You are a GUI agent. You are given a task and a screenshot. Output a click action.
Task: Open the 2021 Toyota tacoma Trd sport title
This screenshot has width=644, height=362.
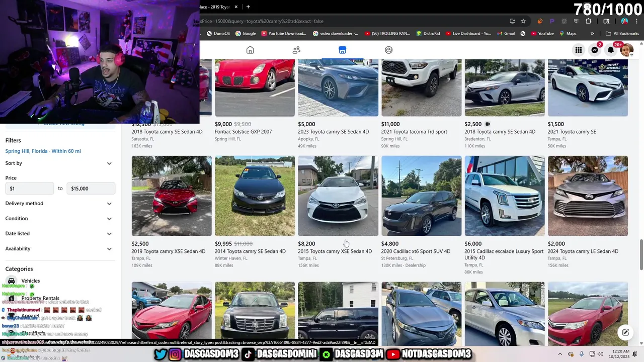414,132
